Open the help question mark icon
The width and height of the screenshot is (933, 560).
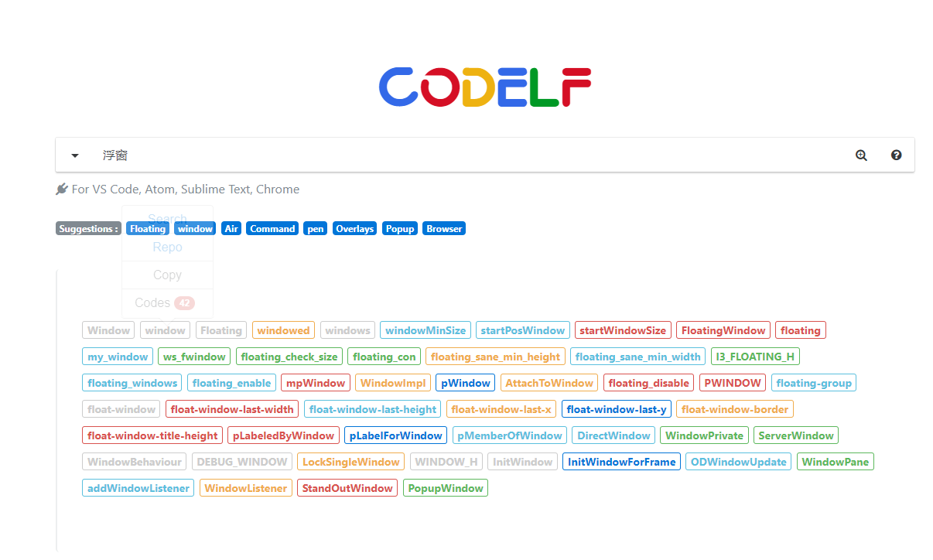(896, 155)
